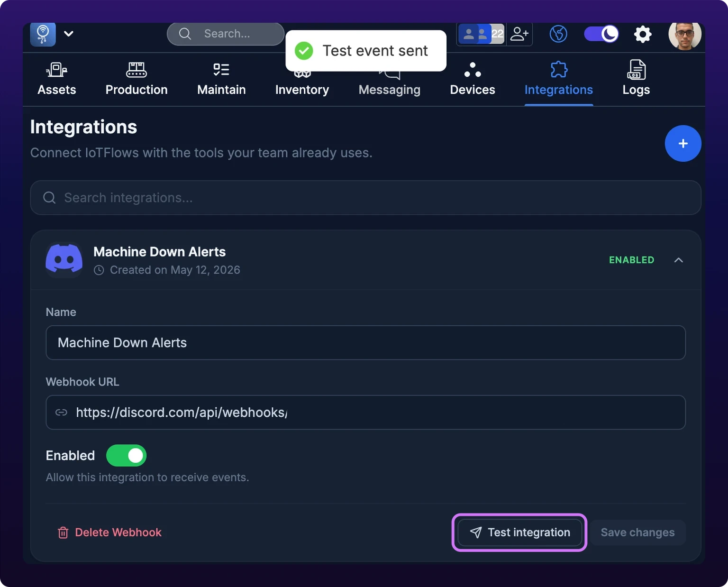Click Delete Webhook
The height and width of the screenshot is (587, 728).
click(109, 532)
